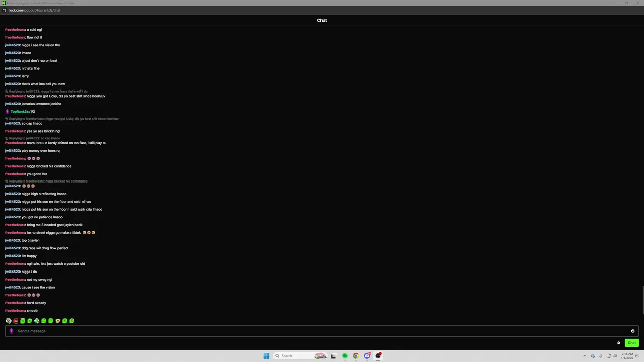Click 'bring me 3 headed goat jaylen back'
The height and width of the screenshot is (362, 644).
54,225
